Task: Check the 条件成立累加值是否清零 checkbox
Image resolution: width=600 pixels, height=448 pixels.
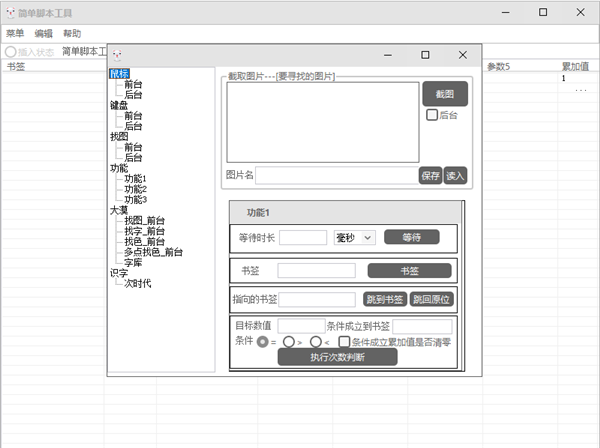Action: tap(344, 341)
